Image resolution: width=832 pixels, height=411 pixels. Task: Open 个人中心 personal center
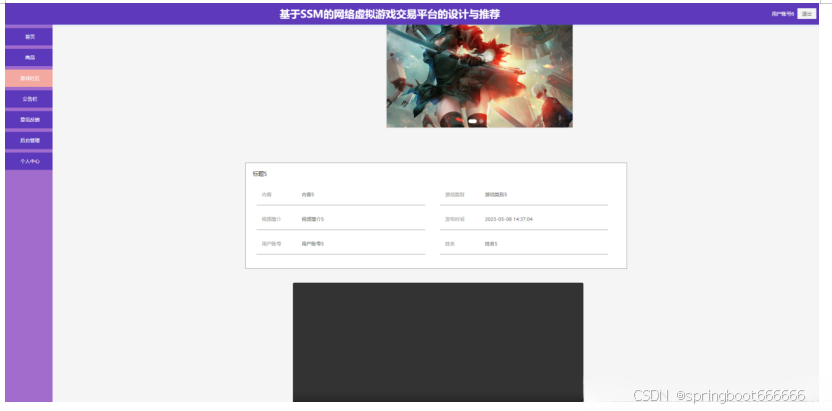pyautogui.click(x=29, y=161)
